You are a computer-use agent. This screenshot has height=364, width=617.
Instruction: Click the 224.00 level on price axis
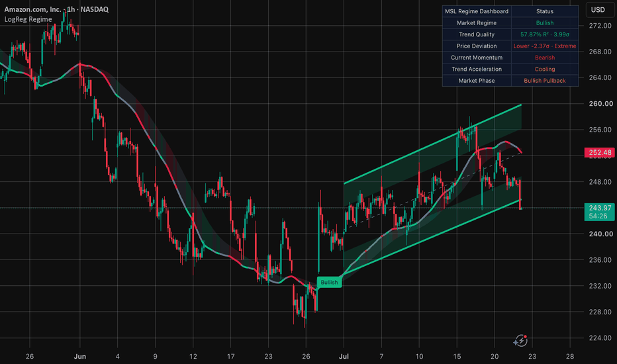pos(600,338)
